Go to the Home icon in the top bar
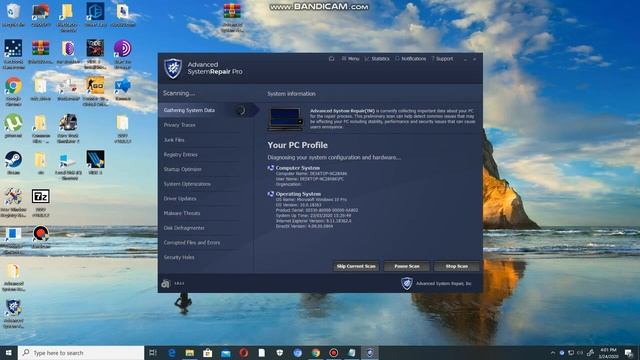 coord(331,59)
